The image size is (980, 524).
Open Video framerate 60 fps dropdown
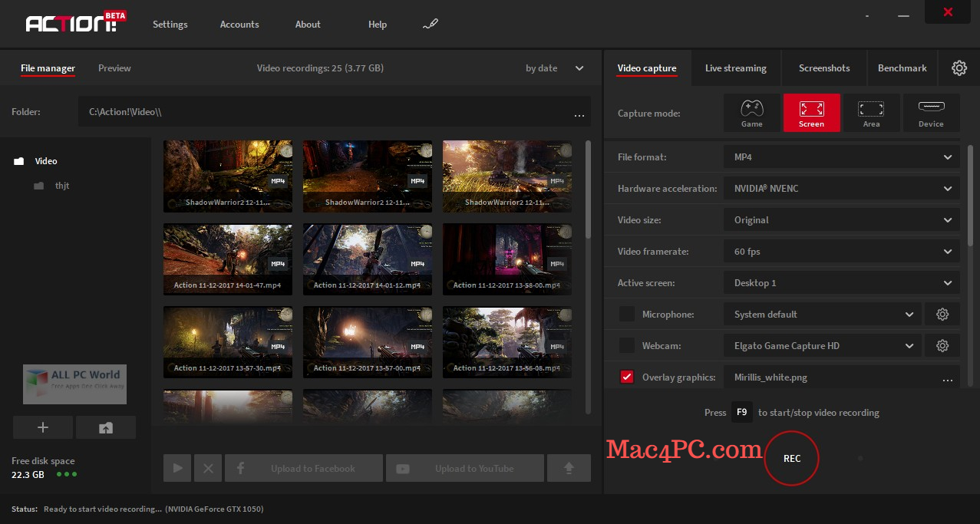coord(842,251)
